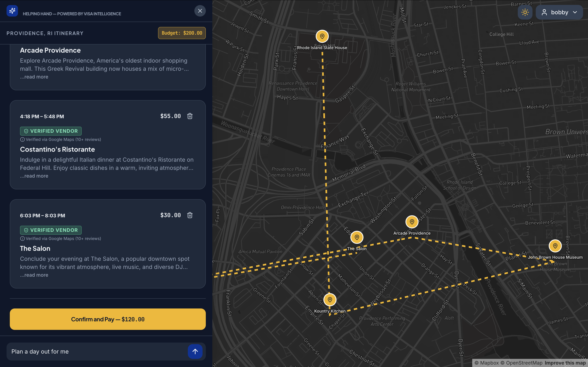The height and width of the screenshot is (367, 588).
Task: Select the Kountry Kitchen map marker
Action: click(330, 300)
